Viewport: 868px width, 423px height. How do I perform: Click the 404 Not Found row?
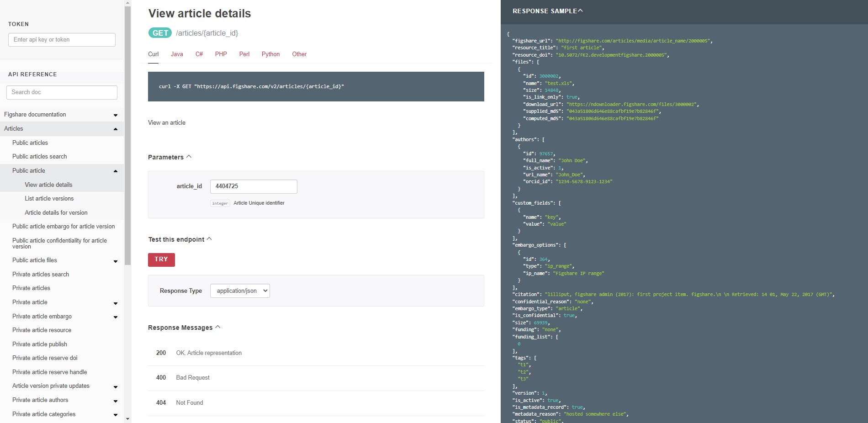[316, 403]
